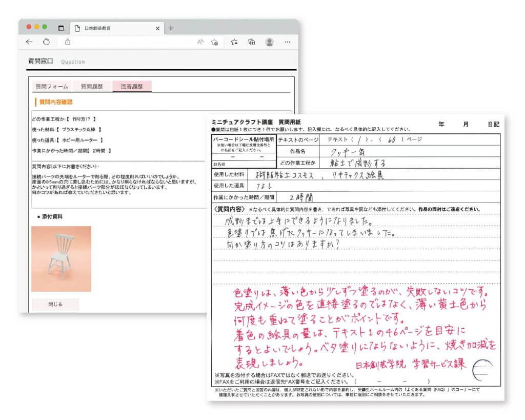This screenshot has width=525, height=420.
Task: Click the browser back arrow
Action: tap(29, 42)
